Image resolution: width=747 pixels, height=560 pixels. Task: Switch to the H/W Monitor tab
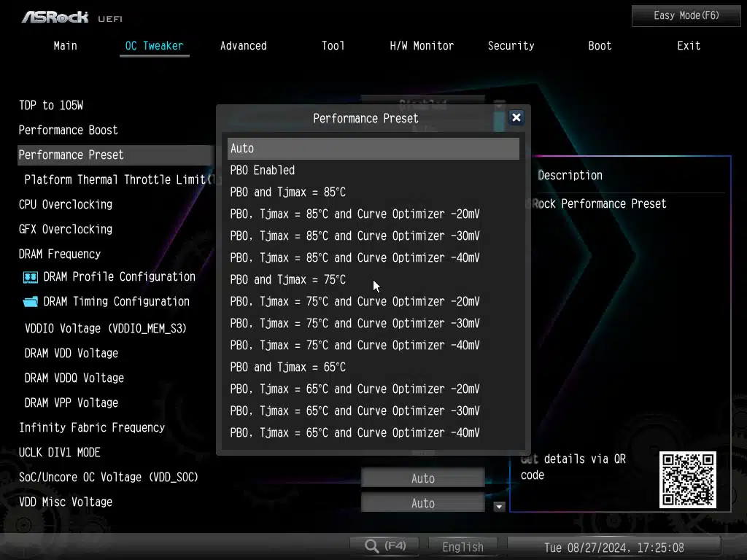pyautogui.click(x=422, y=46)
